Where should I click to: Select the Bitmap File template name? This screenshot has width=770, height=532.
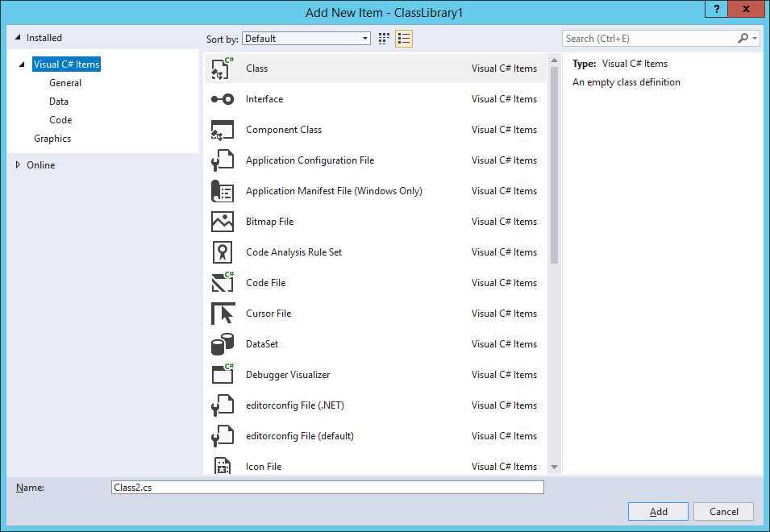(269, 222)
